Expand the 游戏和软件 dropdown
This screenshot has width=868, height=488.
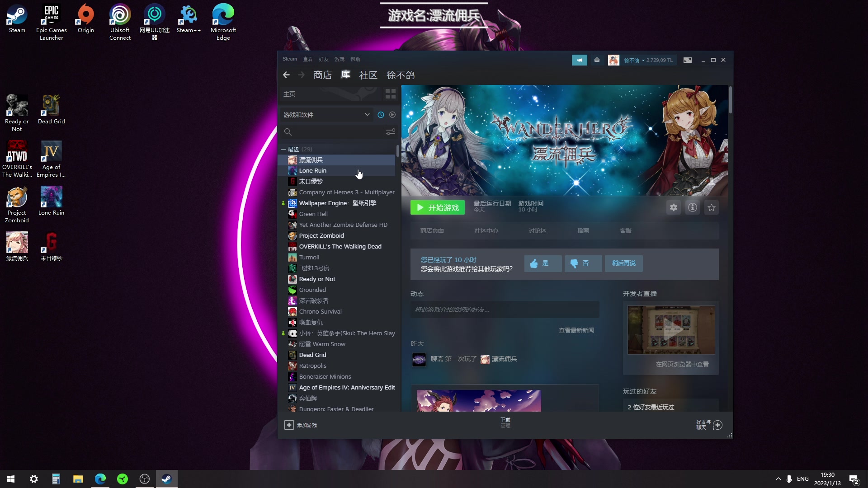tap(326, 115)
